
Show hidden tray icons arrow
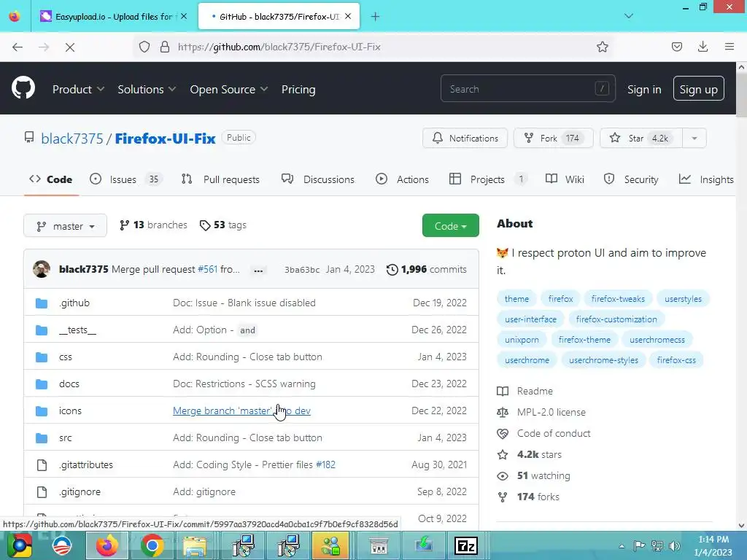coord(622,545)
